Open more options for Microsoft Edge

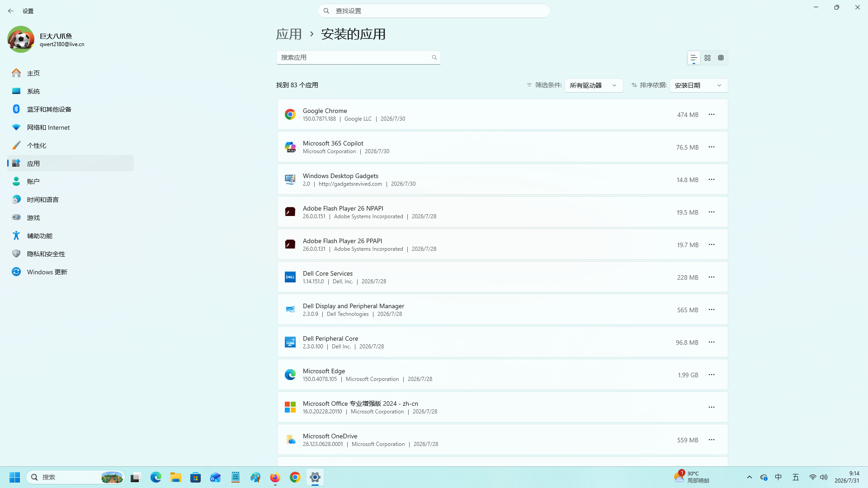[712, 375]
